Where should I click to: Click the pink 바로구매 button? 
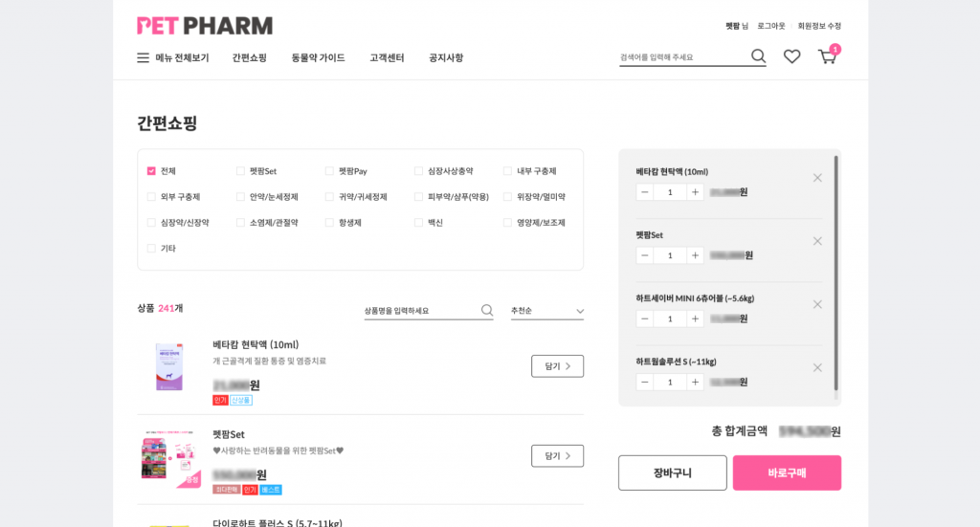pyautogui.click(x=787, y=472)
